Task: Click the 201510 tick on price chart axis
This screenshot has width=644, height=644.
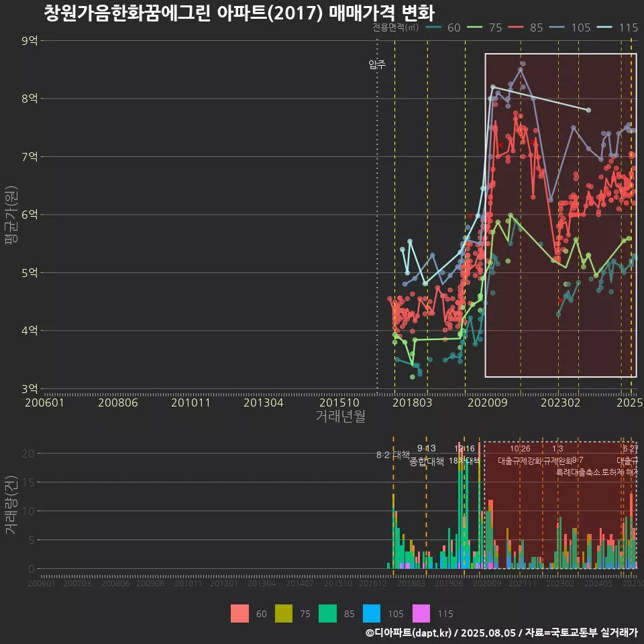Action: click(x=339, y=402)
